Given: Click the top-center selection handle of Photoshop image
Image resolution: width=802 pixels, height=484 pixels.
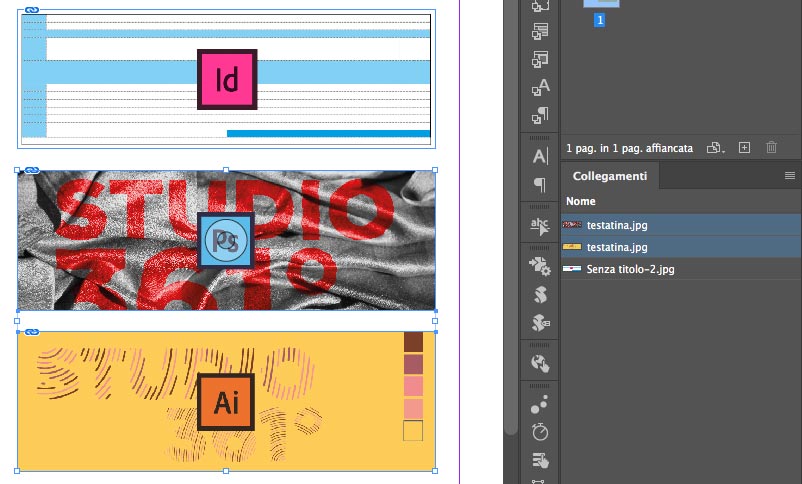Looking at the screenshot, I should [226, 170].
